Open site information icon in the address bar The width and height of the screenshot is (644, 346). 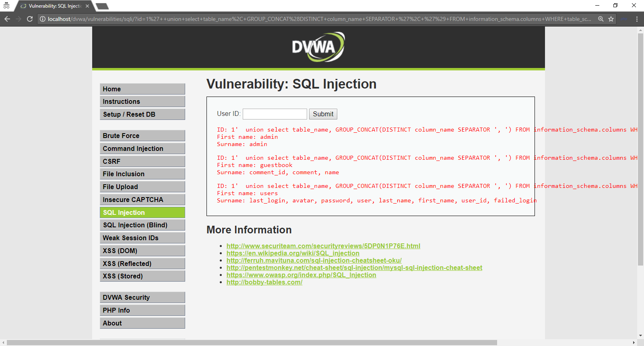(x=43, y=19)
